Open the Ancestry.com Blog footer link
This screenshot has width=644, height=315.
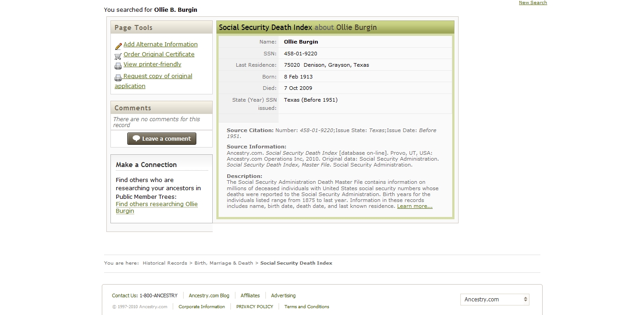tap(209, 296)
